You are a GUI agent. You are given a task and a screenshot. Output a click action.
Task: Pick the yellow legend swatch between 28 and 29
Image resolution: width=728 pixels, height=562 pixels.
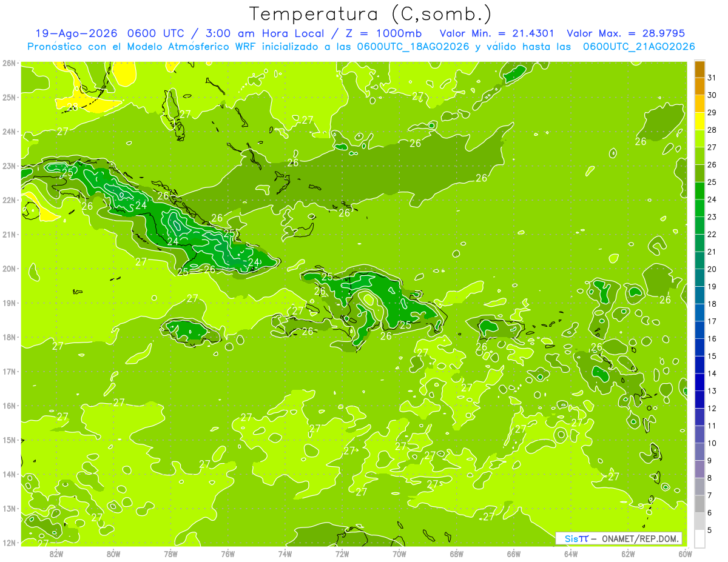pos(700,122)
